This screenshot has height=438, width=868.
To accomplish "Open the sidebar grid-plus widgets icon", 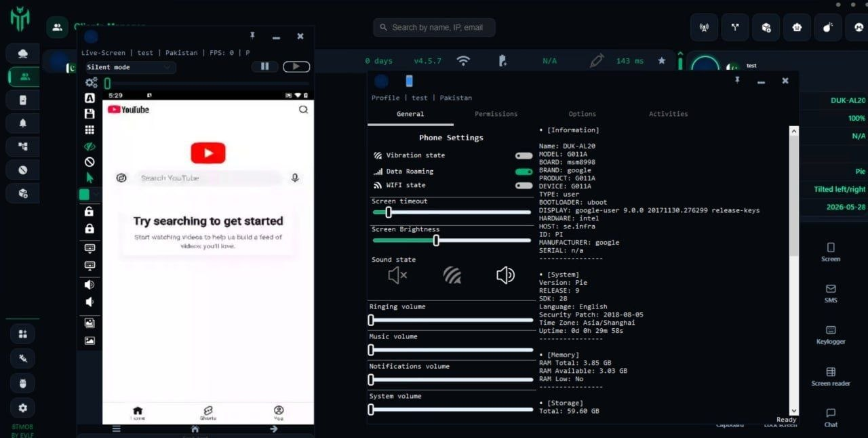I will click(22, 334).
